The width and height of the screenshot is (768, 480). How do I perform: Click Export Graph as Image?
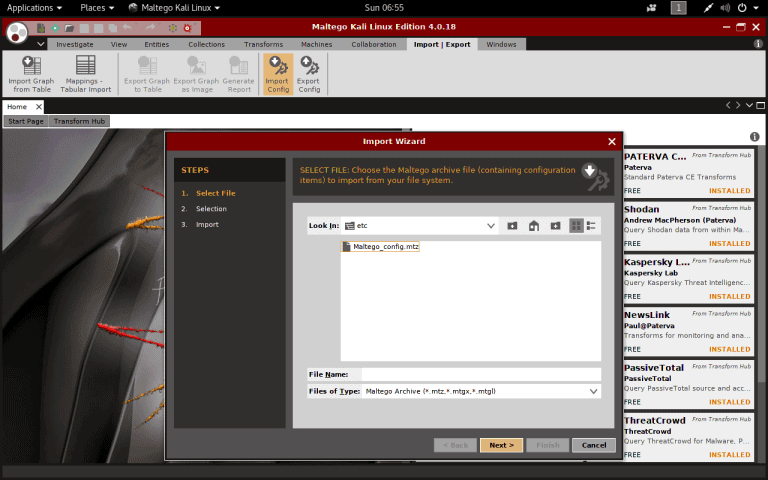[x=196, y=74]
